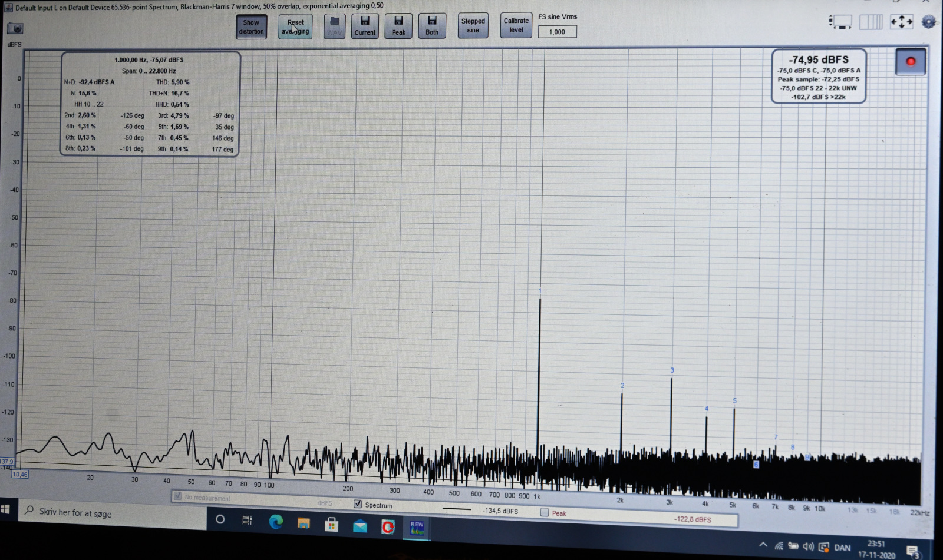Open network status tray icon
This screenshot has height=560, width=943.
pos(779,546)
